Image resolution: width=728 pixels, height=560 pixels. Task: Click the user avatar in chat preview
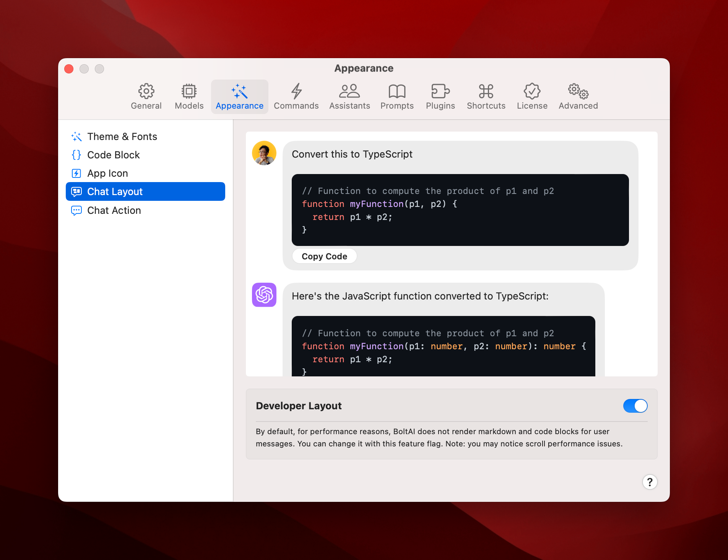[264, 153]
